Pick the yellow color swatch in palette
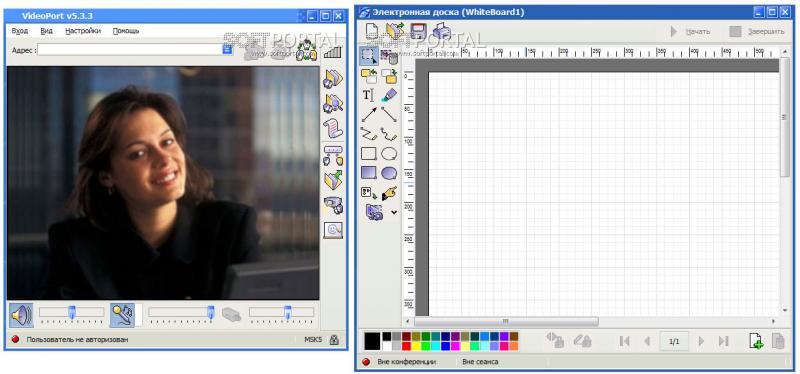The height and width of the screenshot is (374, 800). 416,346
